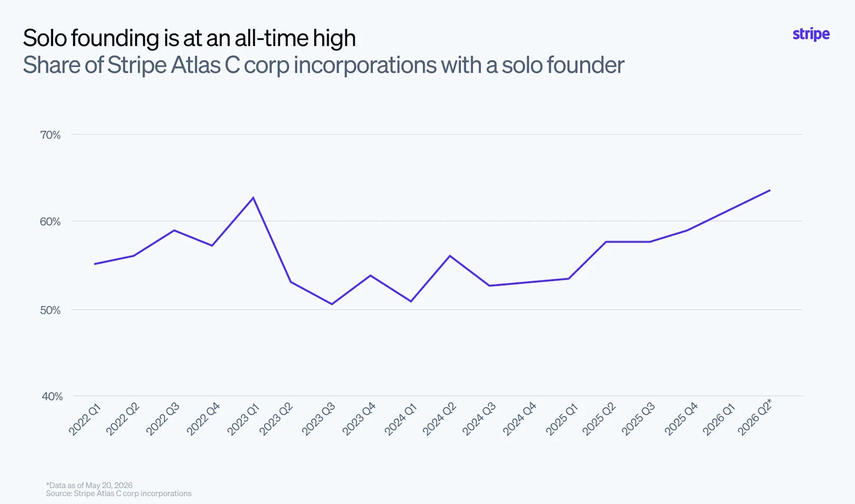Viewport: 855px width, 504px height.
Task: Click the 'Data as of May 20, 2026' footnote
Action: coord(89,485)
